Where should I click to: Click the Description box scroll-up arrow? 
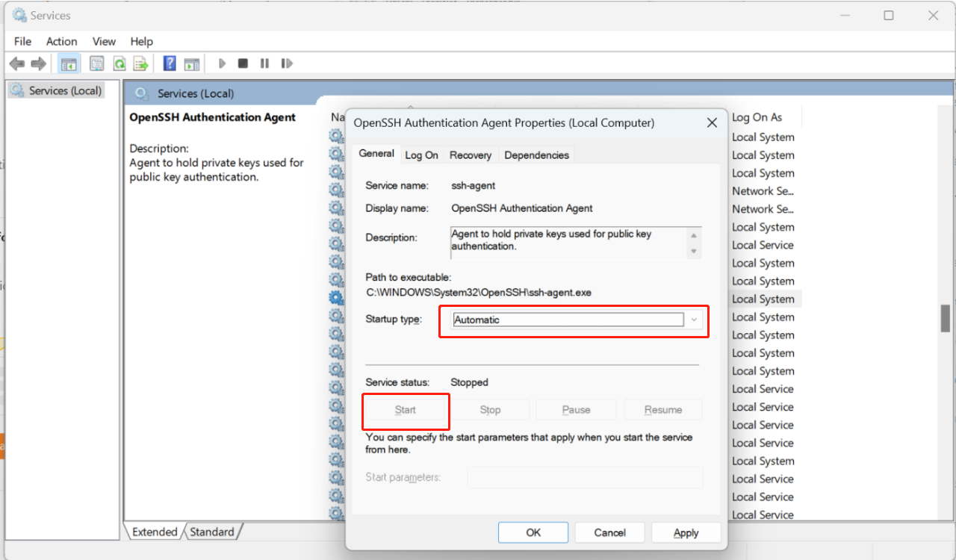(694, 235)
